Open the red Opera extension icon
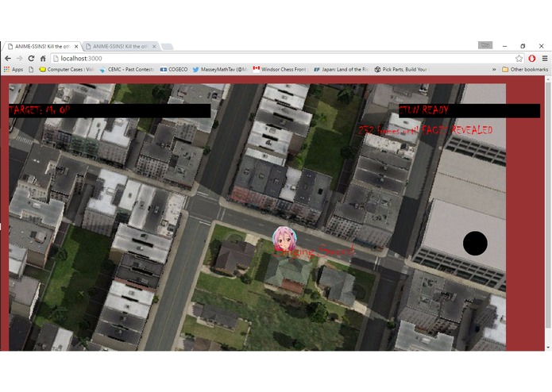 pos(532,59)
